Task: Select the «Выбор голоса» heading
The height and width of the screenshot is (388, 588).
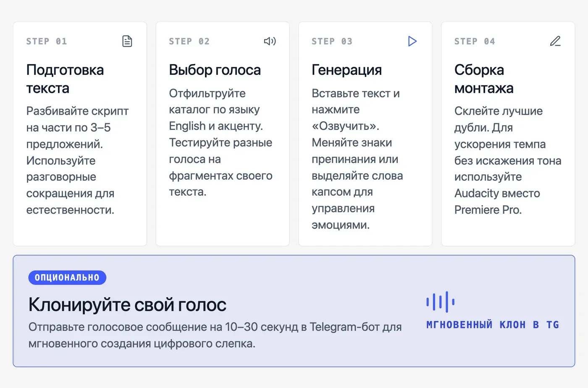Action: 215,70
